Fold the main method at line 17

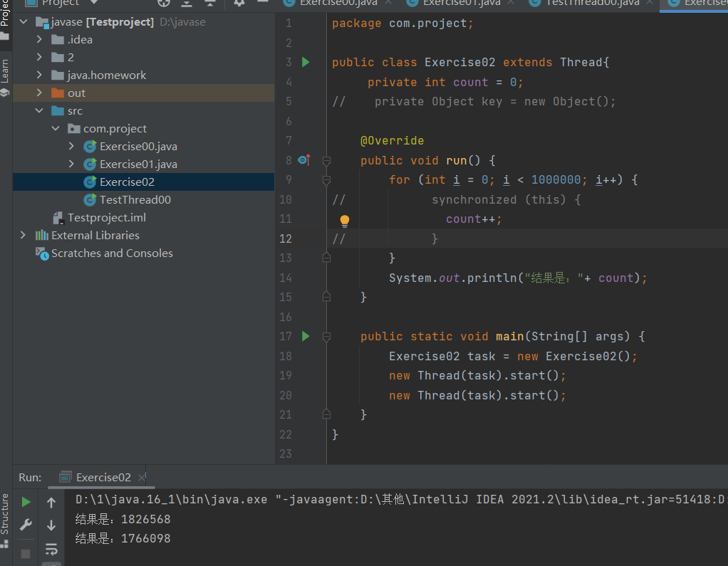point(326,337)
